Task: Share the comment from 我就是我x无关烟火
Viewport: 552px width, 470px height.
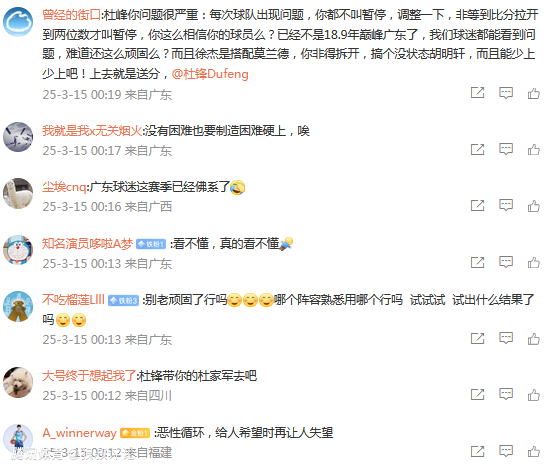Action: 477,149
